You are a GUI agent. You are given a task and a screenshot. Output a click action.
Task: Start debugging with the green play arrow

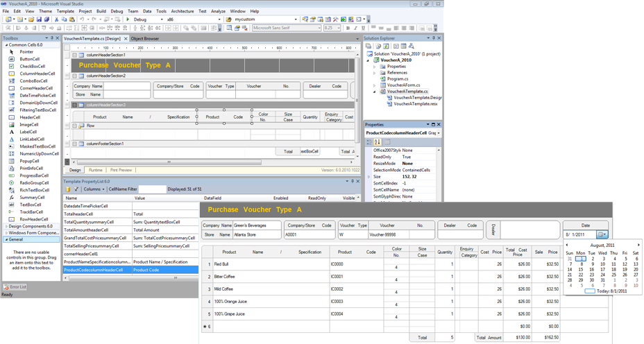tap(128, 19)
